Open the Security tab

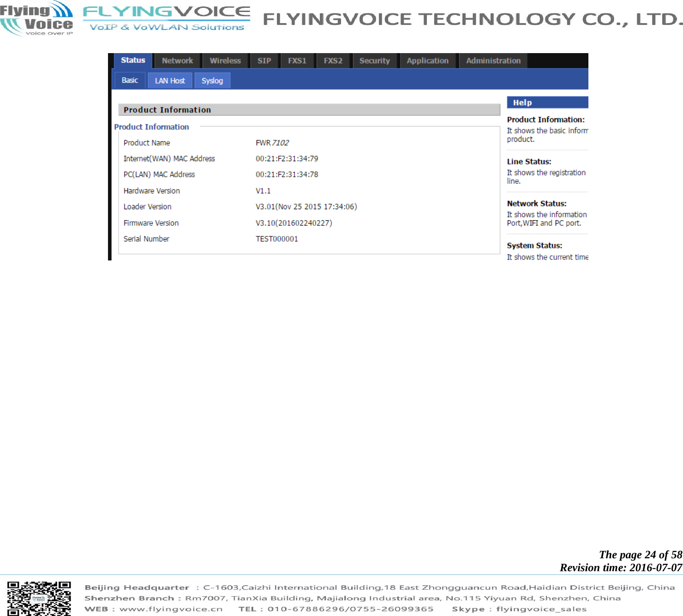[x=375, y=61]
